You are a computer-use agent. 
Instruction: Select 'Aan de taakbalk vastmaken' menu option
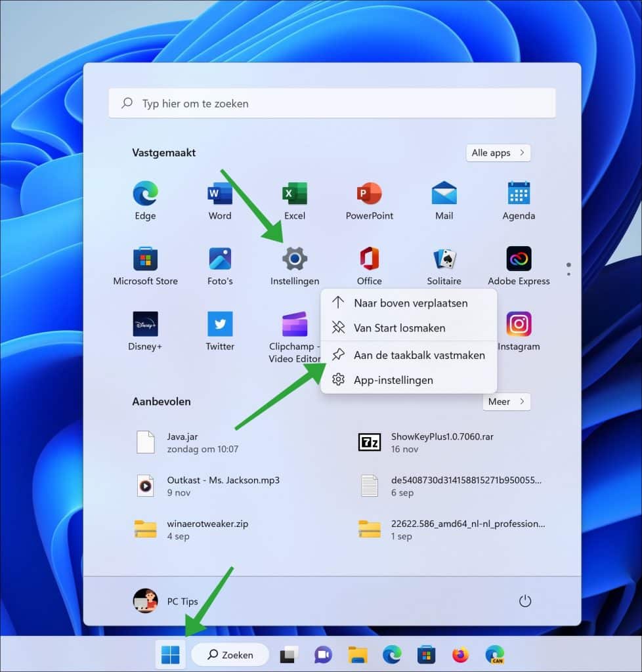(419, 355)
